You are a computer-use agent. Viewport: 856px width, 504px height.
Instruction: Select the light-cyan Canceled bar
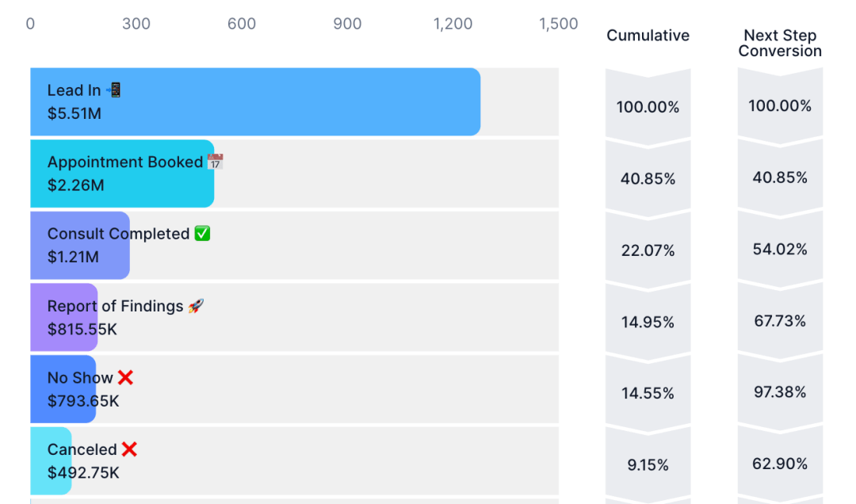click(51, 461)
